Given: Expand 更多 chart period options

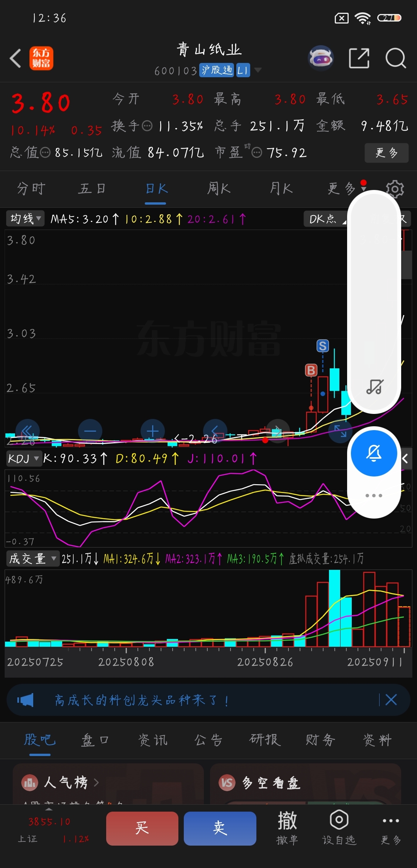Looking at the screenshot, I should tap(347, 188).
